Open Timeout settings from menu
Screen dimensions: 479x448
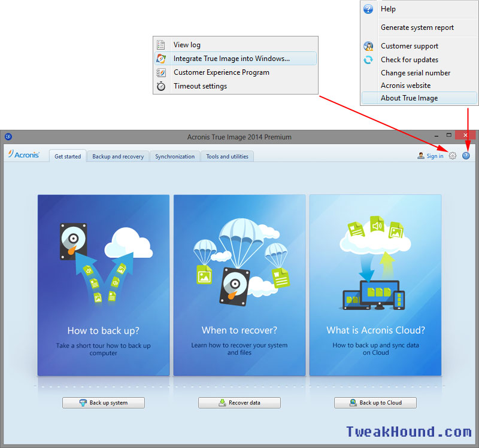click(x=235, y=86)
